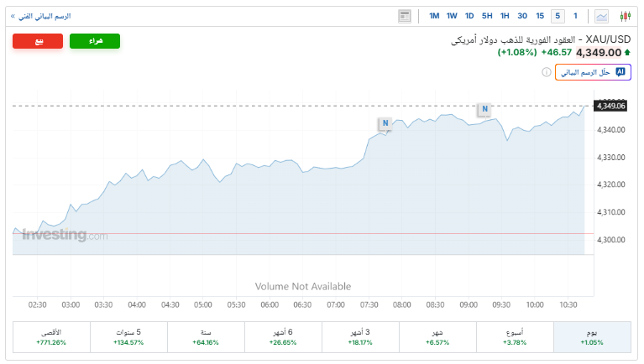This screenshot has width=644, height=364.
Task: Open the first N news marker on chart
Action: coord(385,123)
